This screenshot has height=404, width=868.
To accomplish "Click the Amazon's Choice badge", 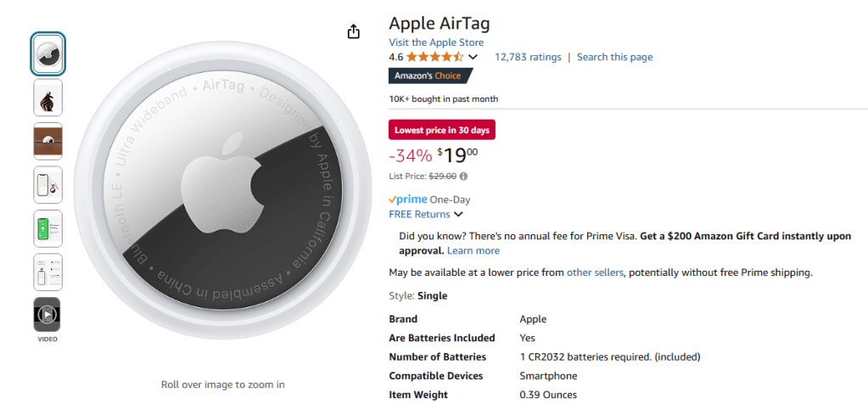I will [x=428, y=76].
